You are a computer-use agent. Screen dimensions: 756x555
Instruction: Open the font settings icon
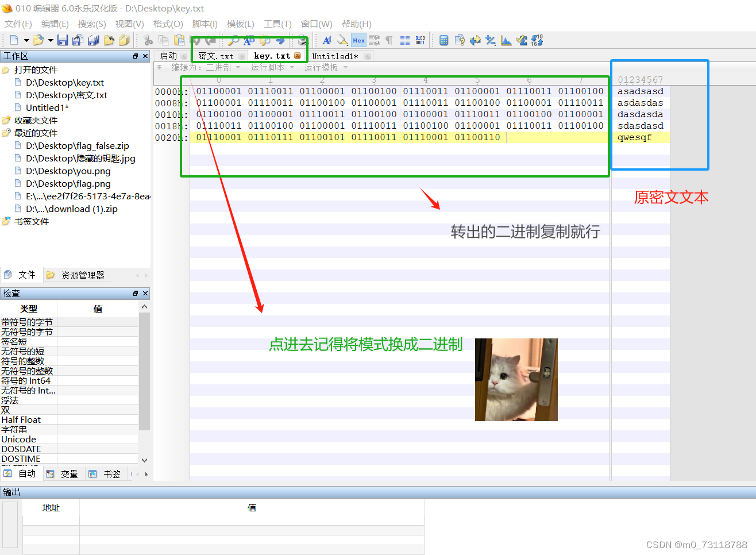coord(327,40)
